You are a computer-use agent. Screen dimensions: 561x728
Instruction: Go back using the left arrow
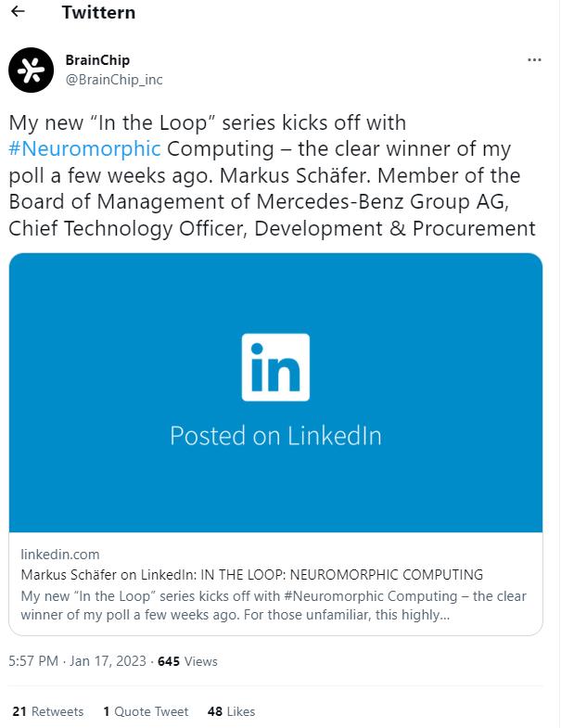(x=18, y=11)
